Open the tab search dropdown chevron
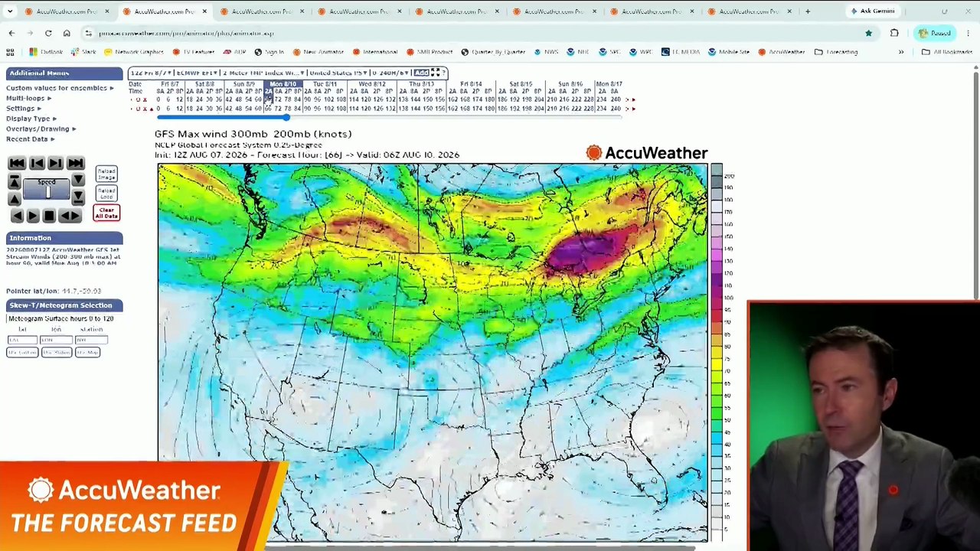 (x=10, y=11)
